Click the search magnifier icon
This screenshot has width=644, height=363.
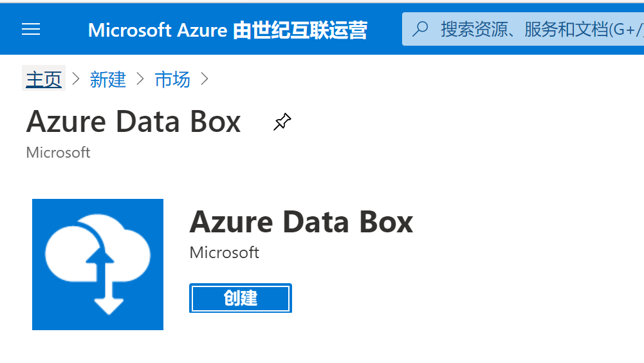coord(419,29)
